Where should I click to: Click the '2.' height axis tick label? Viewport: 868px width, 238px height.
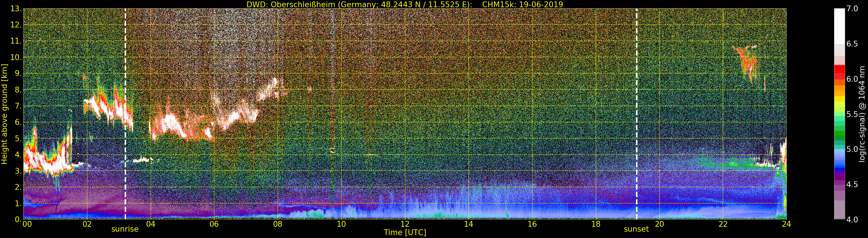pos(18,187)
